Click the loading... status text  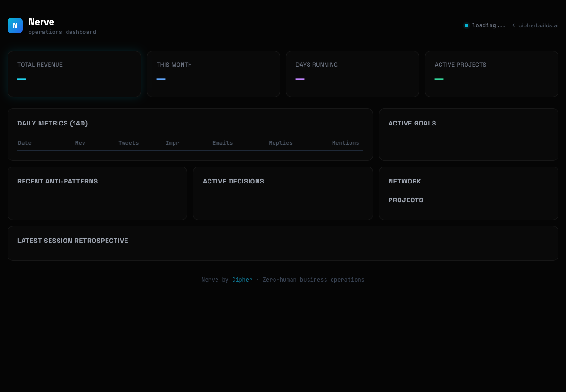(x=489, y=25)
